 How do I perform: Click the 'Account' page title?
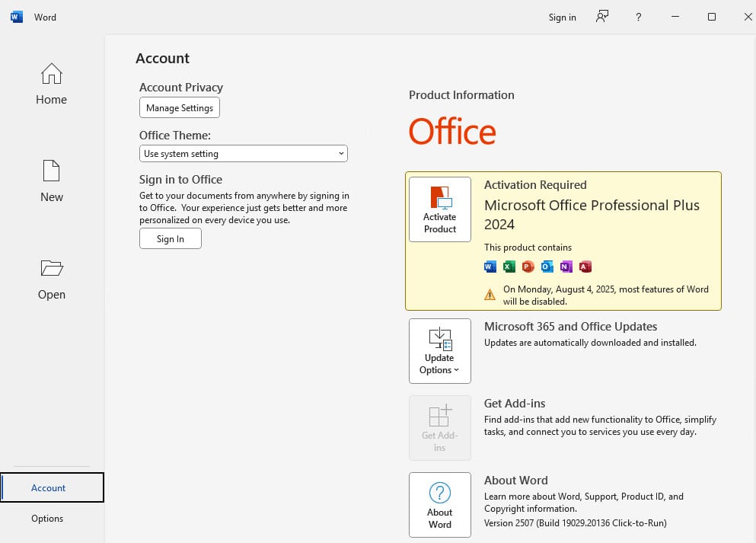[x=162, y=59]
